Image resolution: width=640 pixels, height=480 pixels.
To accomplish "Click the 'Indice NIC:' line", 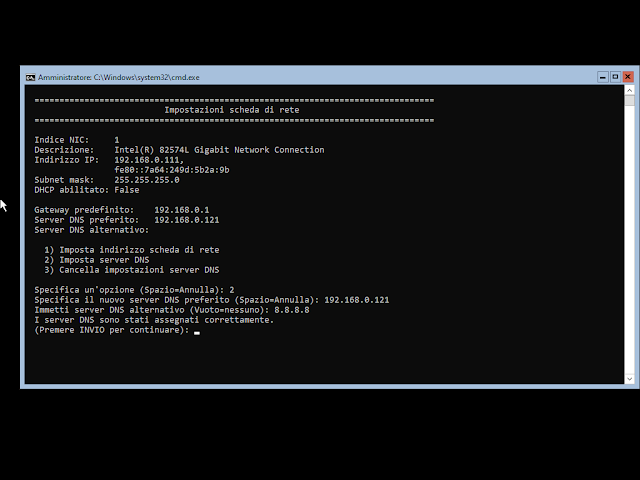I will 77,140.
